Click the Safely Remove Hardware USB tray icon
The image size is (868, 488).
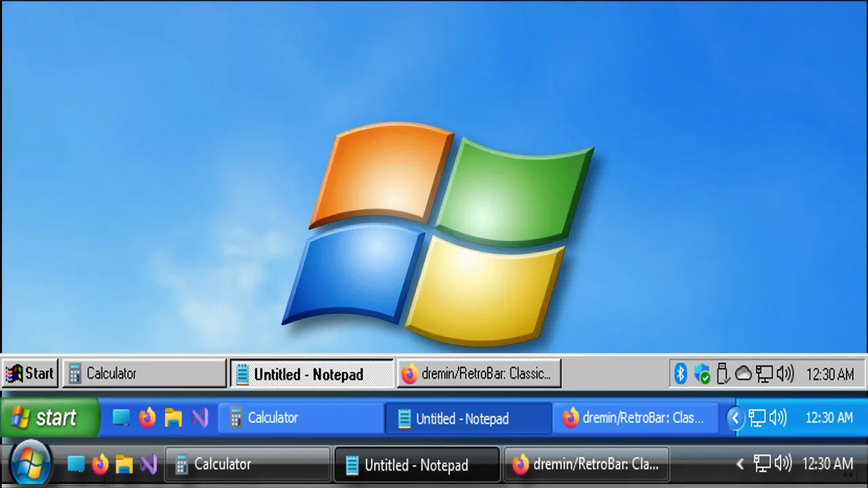click(x=723, y=373)
